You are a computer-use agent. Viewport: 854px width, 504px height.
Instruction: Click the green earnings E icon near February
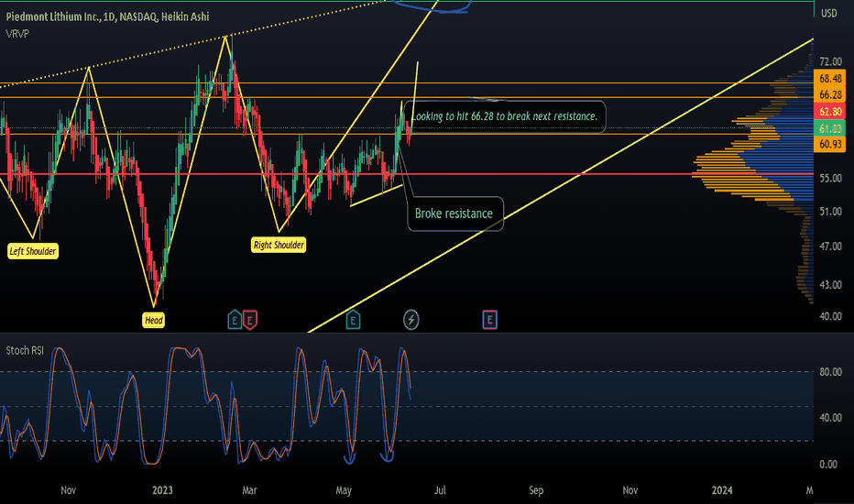tap(235, 320)
